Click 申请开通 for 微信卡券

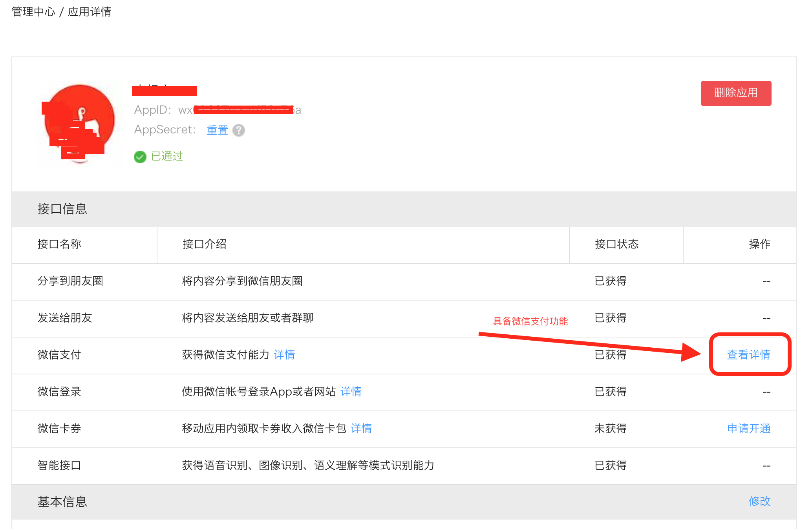pyautogui.click(x=748, y=428)
